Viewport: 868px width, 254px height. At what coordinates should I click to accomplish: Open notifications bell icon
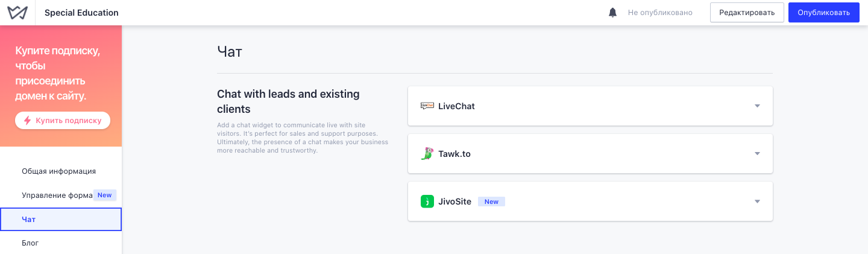pos(613,13)
